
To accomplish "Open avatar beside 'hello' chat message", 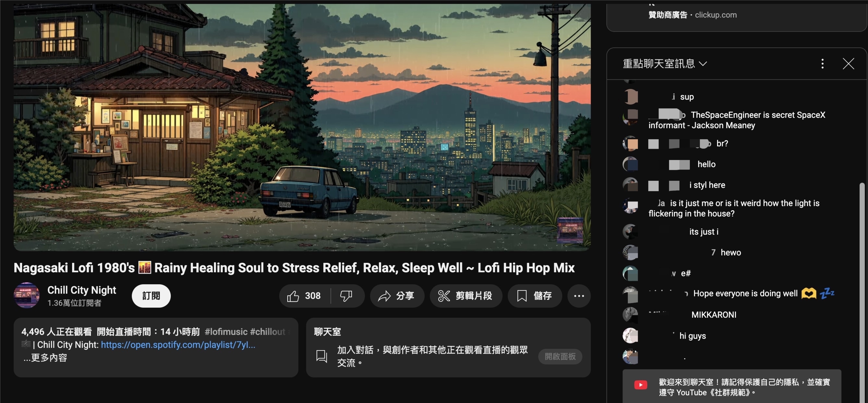I will click(630, 165).
